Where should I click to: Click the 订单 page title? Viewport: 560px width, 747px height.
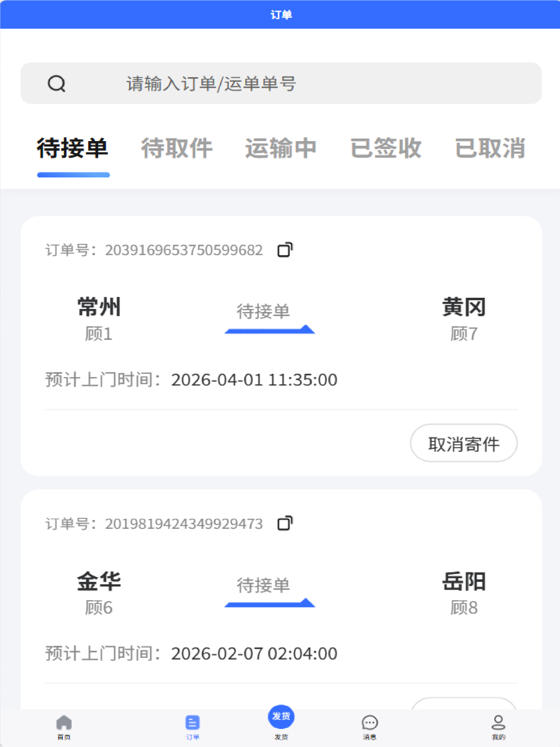(x=281, y=14)
